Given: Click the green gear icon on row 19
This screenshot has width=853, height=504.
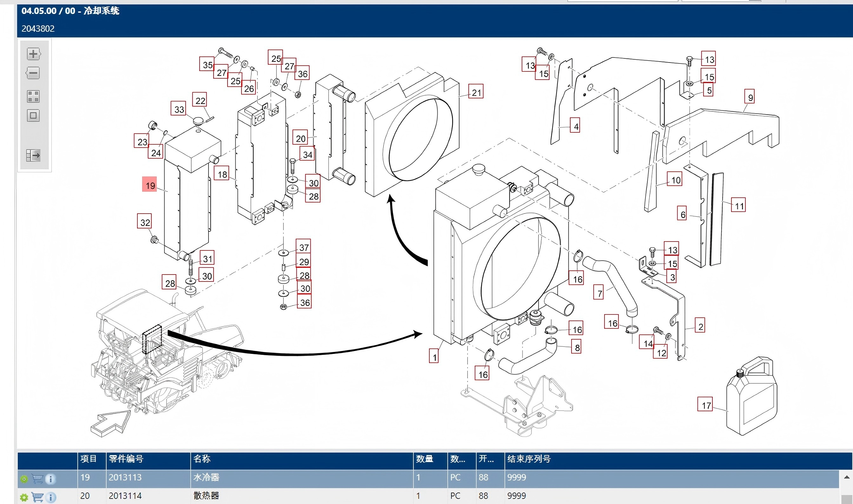Looking at the screenshot, I should point(24,479).
